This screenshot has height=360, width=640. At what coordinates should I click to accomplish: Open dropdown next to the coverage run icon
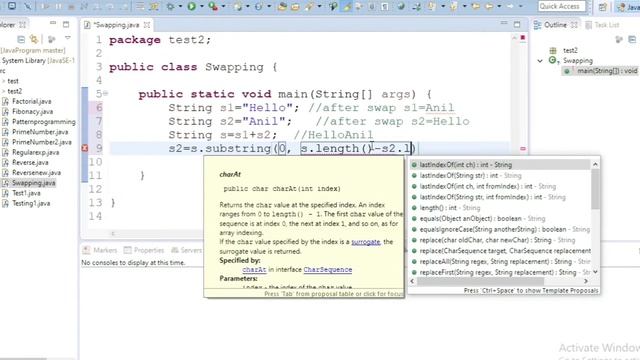[223, 6]
